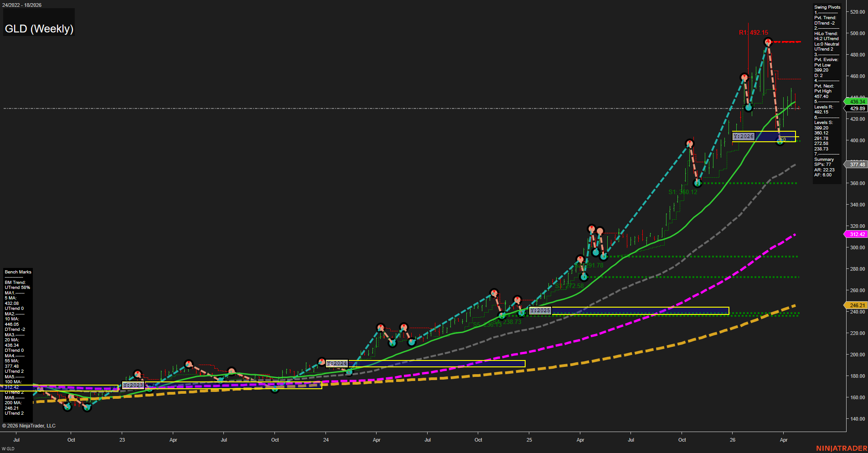Screen dimensions: 868x453
Task: Toggle the Swing Pivots panel display
Action: (x=827, y=7)
